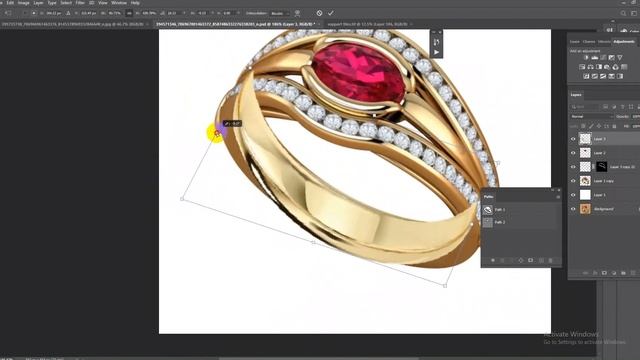Screen dimensions: 640x360
Task: Open the Edit menu
Action: [10, 2]
